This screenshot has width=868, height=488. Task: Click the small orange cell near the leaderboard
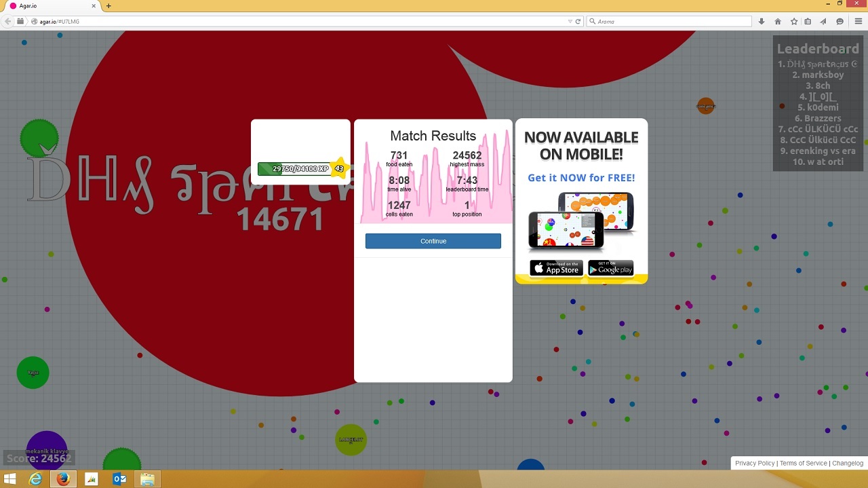706,106
